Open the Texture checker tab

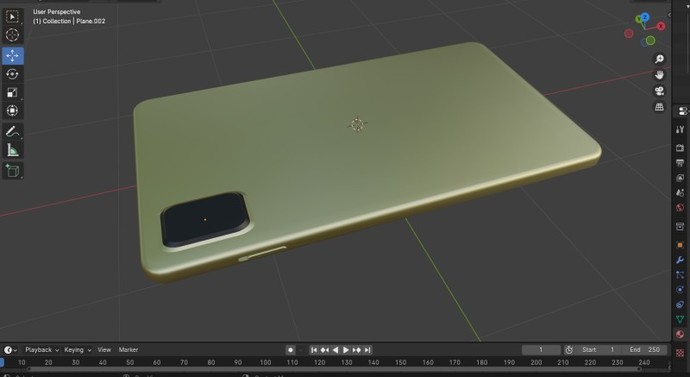coord(680,353)
